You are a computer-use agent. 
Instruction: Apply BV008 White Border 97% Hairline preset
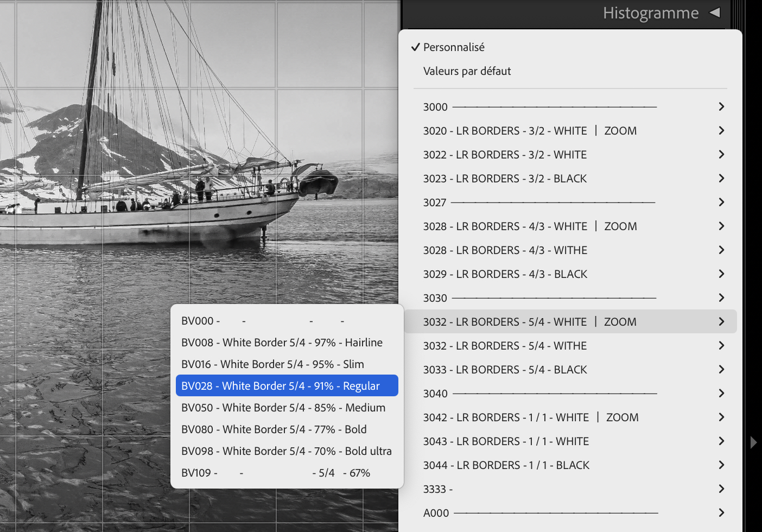tap(282, 343)
